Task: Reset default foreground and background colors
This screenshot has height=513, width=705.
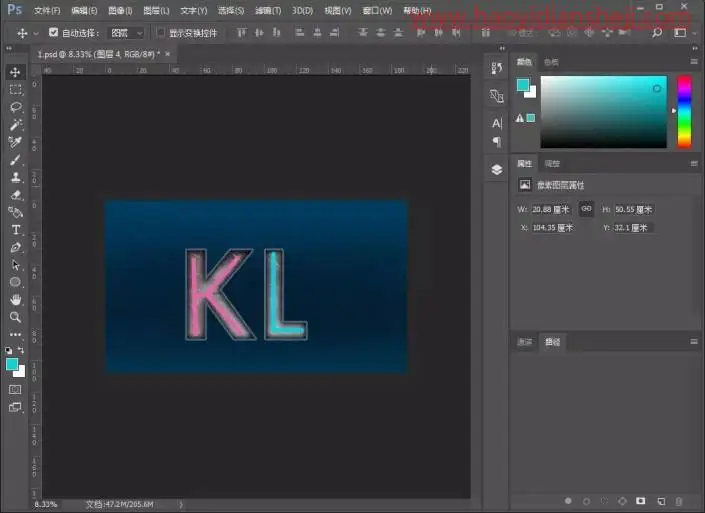Action: tap(9, 350)
